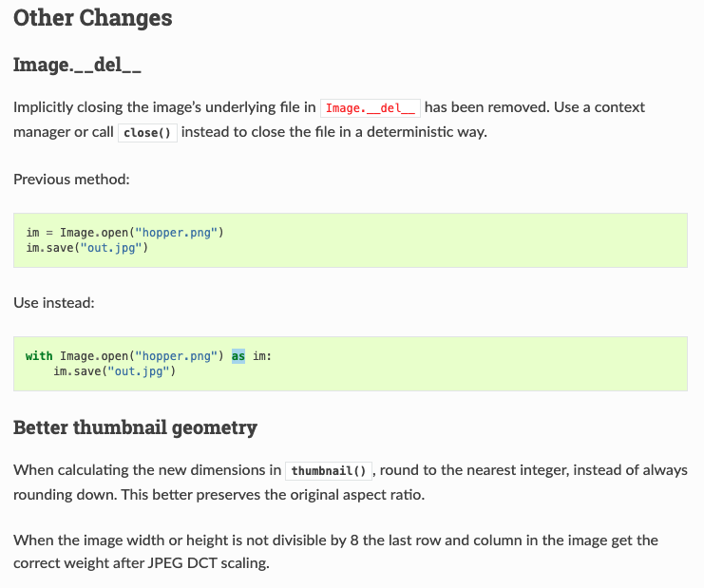Open the thumbnail() method reference link

coord(329,471)
